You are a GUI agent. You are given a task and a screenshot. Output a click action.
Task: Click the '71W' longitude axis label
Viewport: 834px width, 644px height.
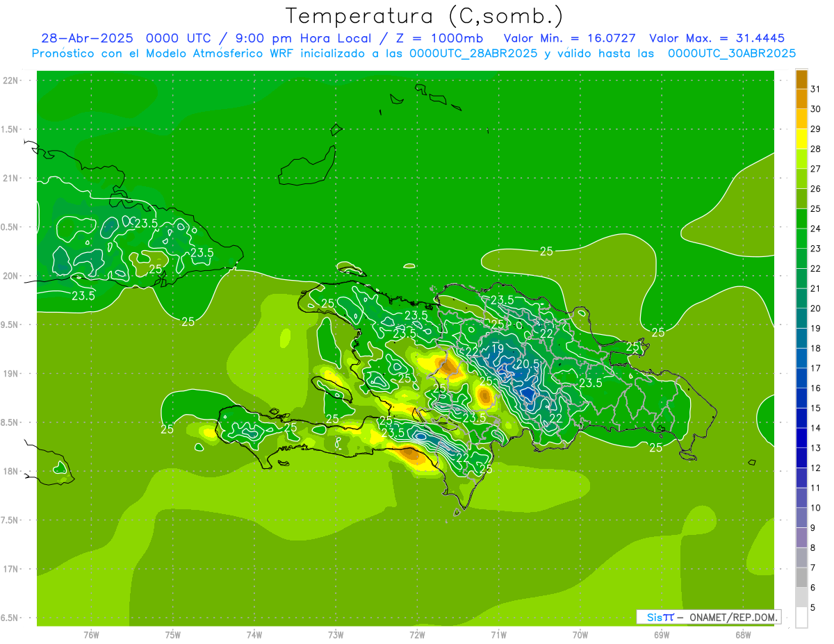pos(498,635)
